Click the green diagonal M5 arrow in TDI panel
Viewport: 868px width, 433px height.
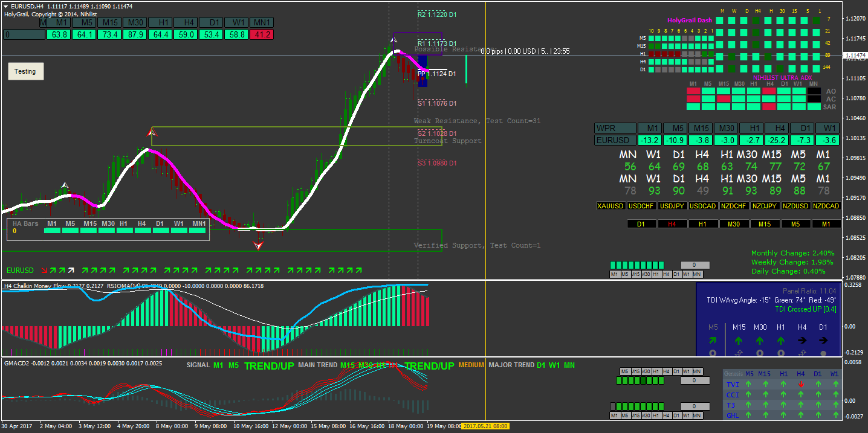(713, 341)
